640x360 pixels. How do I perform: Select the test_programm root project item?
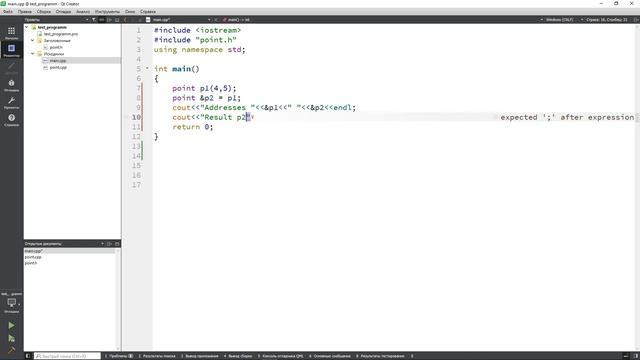[x=52, y=27]
